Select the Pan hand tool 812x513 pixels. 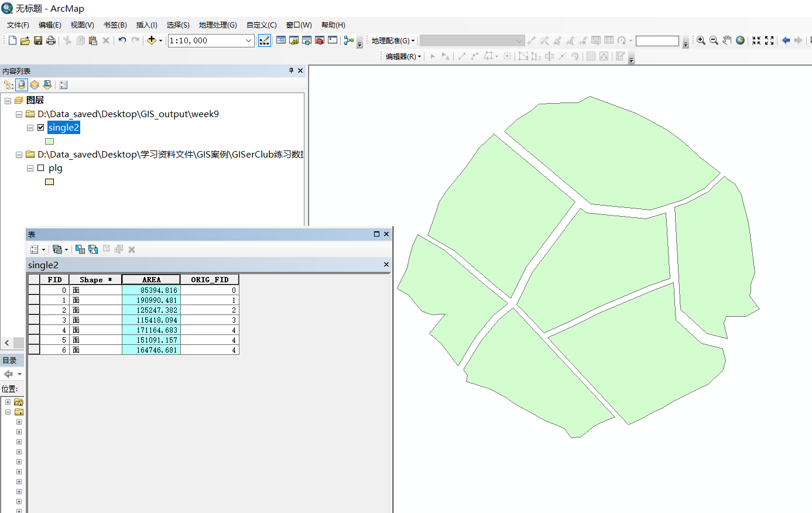[727, 40]
